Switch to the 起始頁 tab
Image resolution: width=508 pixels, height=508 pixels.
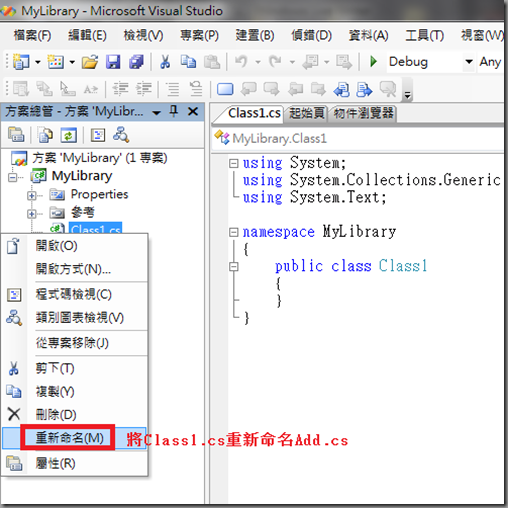[306, 114]
